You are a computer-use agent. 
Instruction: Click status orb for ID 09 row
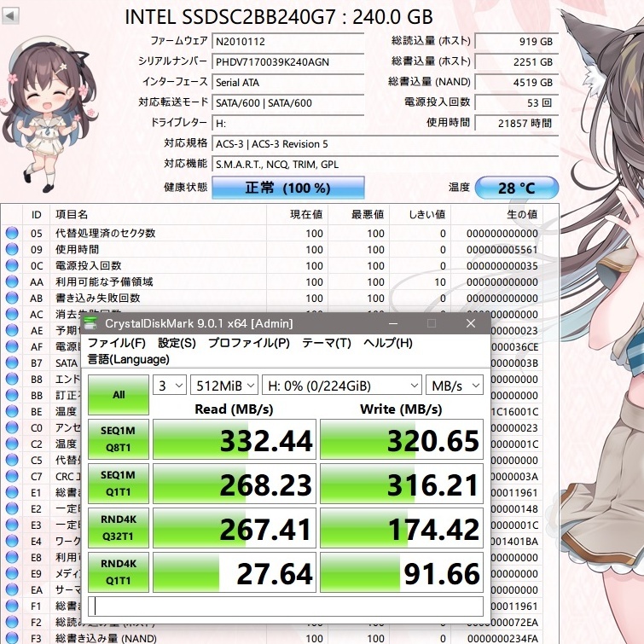[x=12, y=249]
